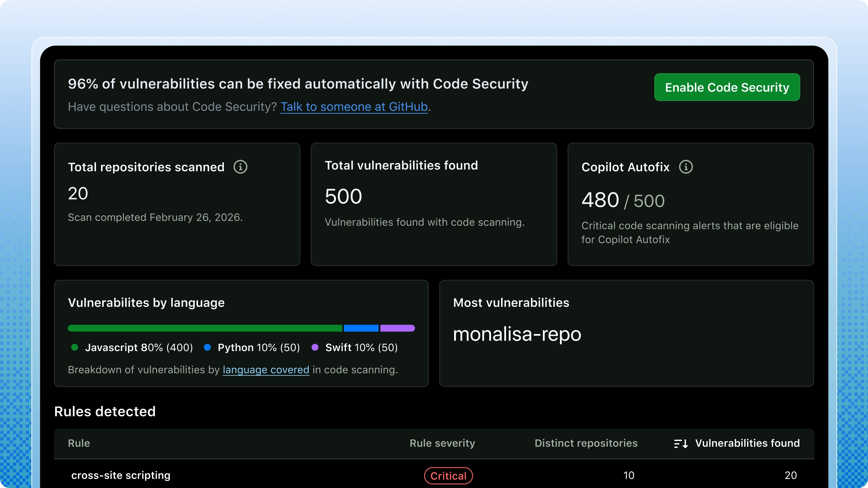Click the 500 total vulnerabilities value
This screenshot has width=868, height=488.
pyautogui.click(x=343, y=196)
